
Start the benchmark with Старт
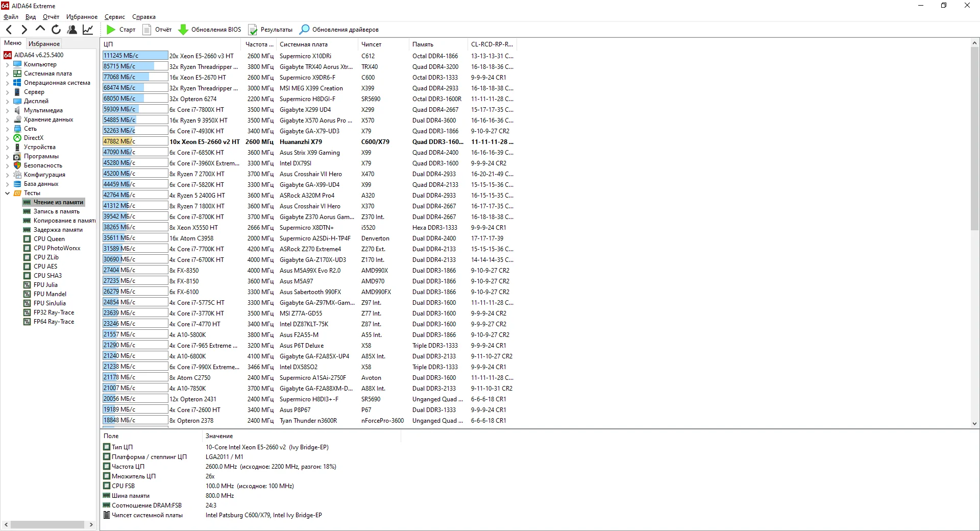121,30
